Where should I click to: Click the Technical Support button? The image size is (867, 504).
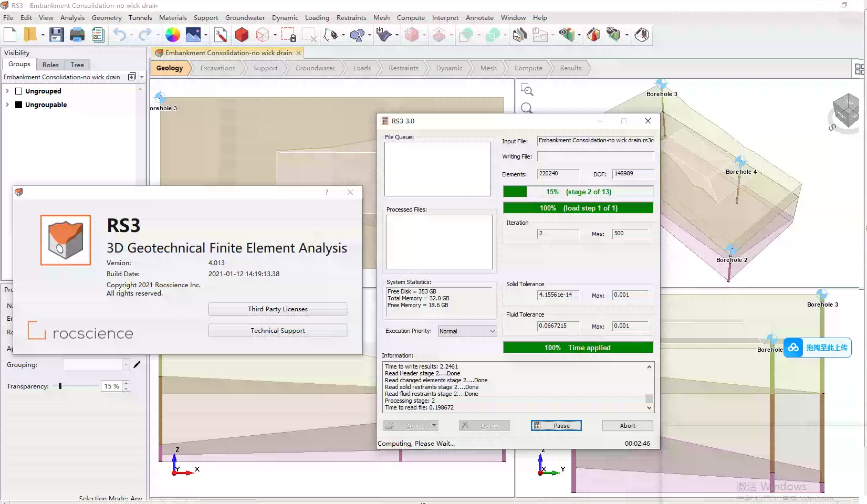(x=278, y=330)
